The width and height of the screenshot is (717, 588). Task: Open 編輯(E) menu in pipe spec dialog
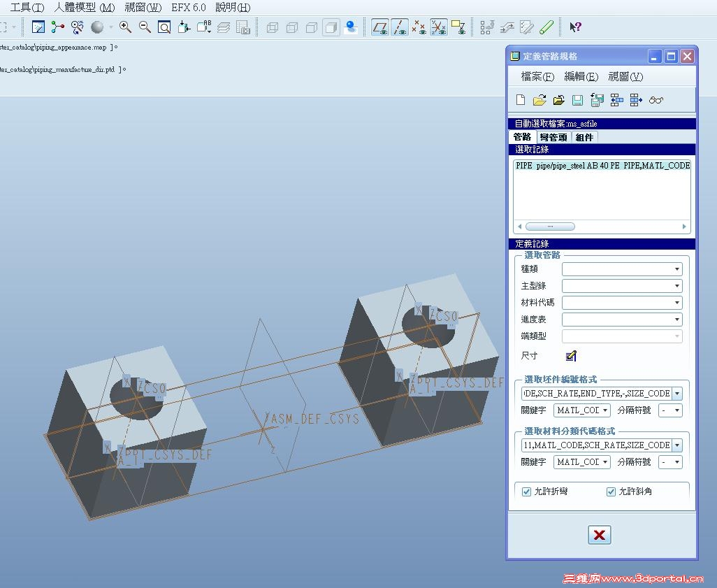click(x=581, y=76)
